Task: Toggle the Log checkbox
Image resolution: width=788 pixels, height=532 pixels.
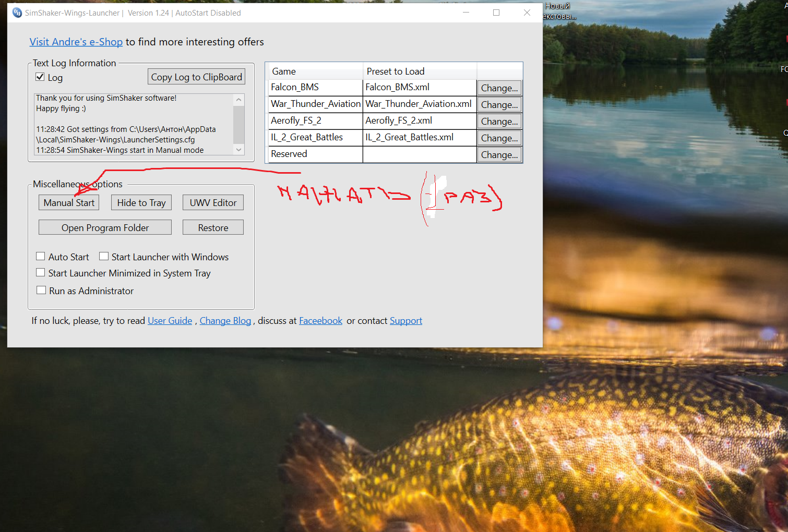Action: pyautogui.click(x=40, y=77)
